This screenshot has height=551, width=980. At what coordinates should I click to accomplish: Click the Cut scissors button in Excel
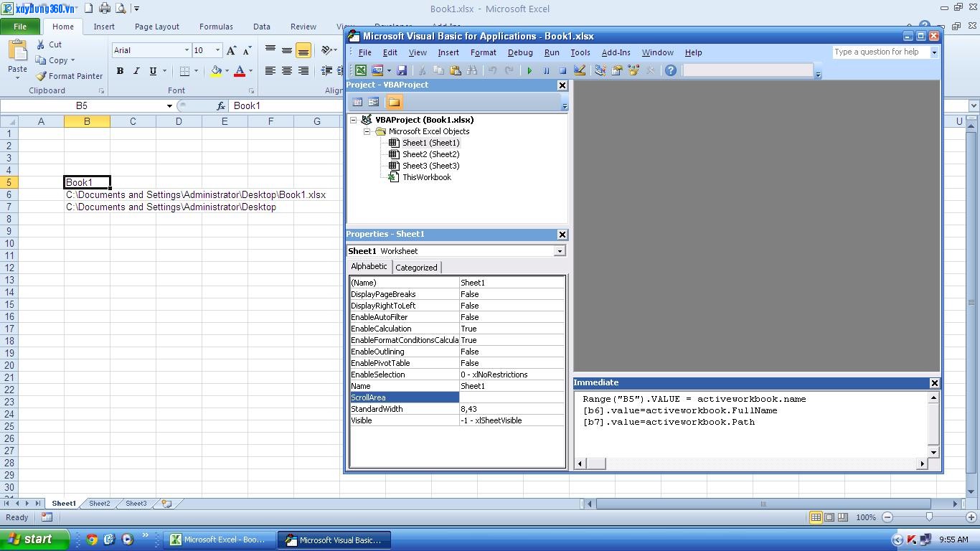(49, 44)
